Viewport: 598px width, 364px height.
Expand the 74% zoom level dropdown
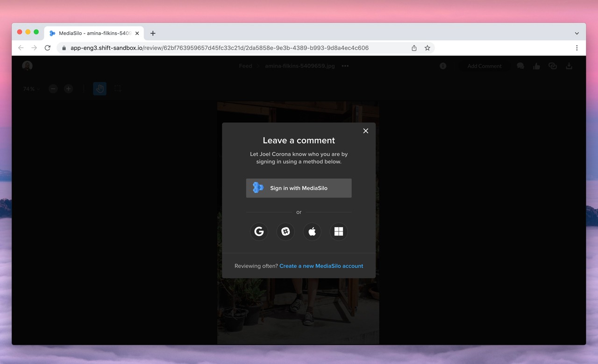pyautogui.click(x=31, y=89)
